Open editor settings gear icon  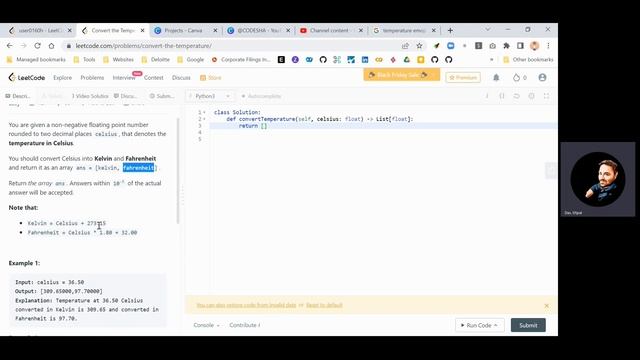531,96
